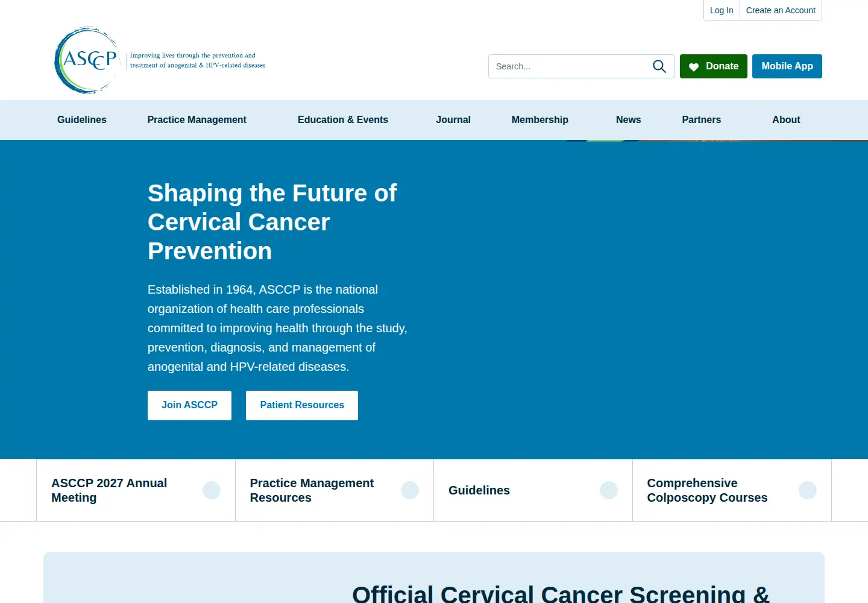Open Patient Resources
The height and width of the screenshot is (603, 868).
click(302, 405)
